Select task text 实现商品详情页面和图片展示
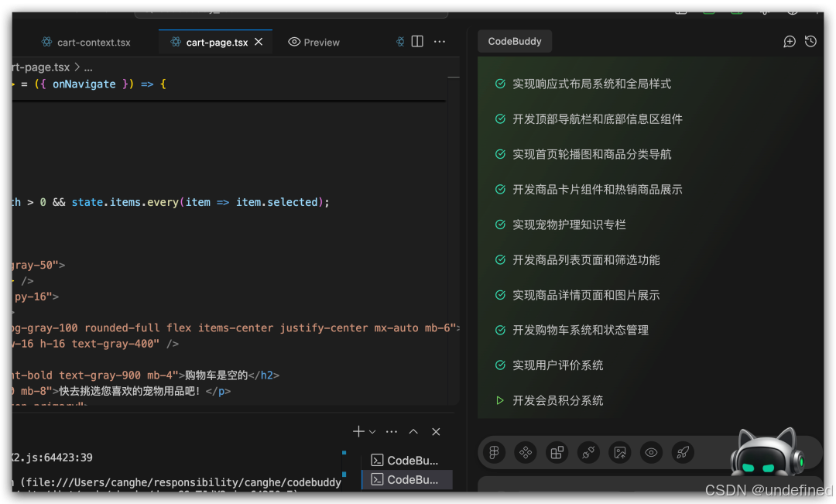Screen dimensions: 836x504 (586, 295)
